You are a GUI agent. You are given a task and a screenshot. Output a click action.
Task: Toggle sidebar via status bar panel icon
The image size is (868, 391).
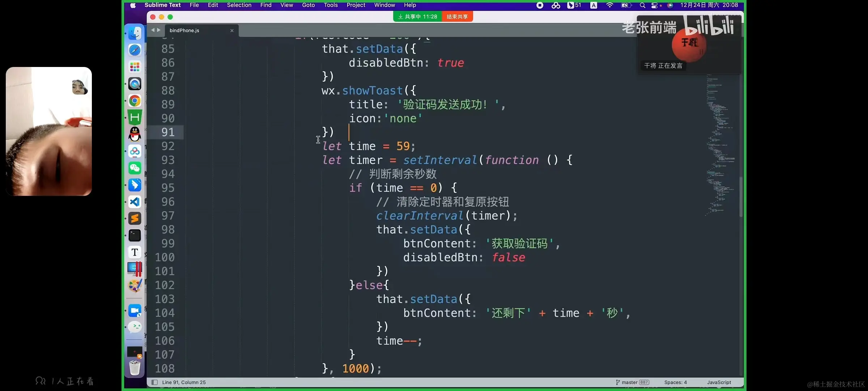[154, 382]
